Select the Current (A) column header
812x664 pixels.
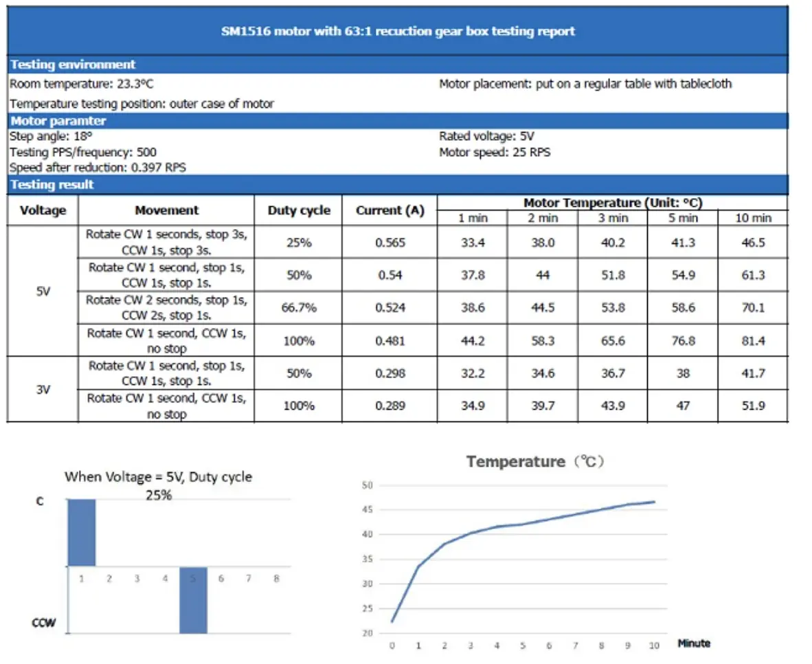point(390,210)
